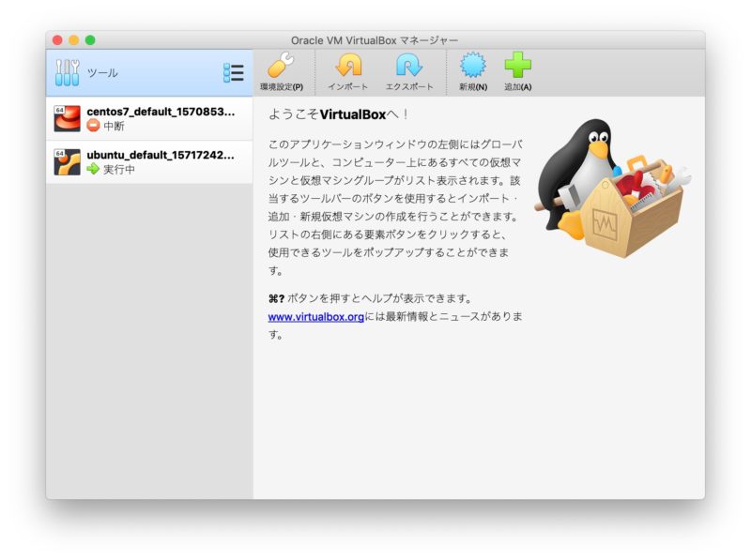Image resolution: width=751 pixels, height=560 pixels.
Task: Select the Tools (ツール) screwdriver icon
Action: tap(67, 73)
